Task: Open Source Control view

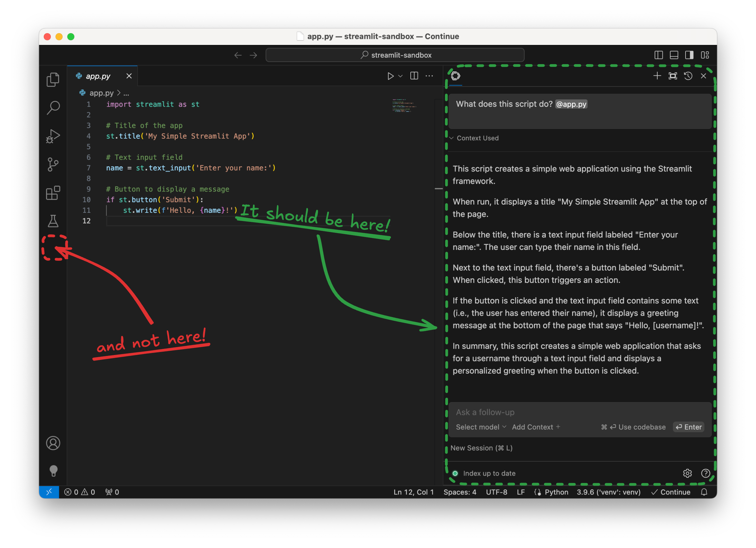Action: [53, 164]
